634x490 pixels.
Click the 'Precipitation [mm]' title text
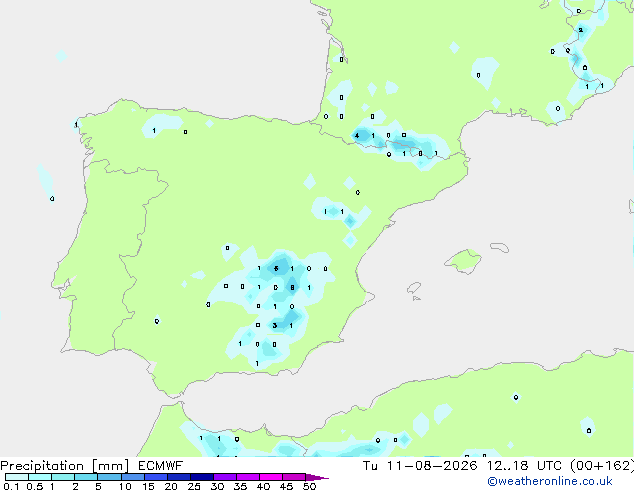point(64,466)
